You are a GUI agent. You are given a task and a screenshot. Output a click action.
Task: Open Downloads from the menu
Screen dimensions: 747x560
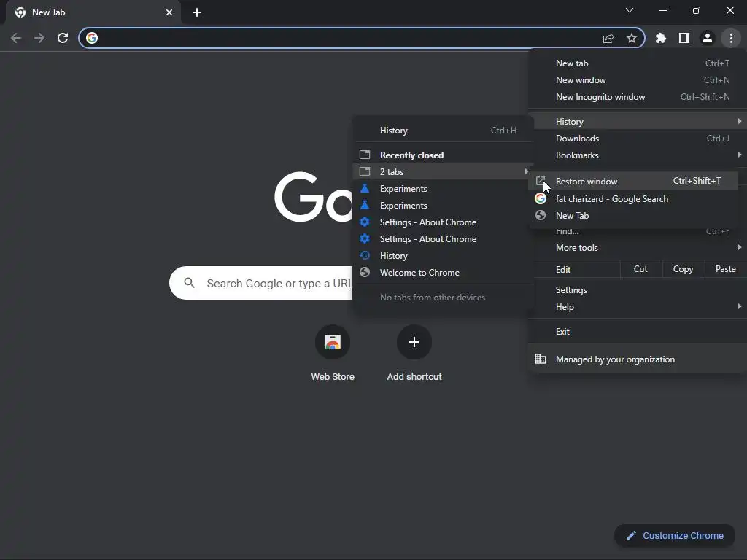638,138
